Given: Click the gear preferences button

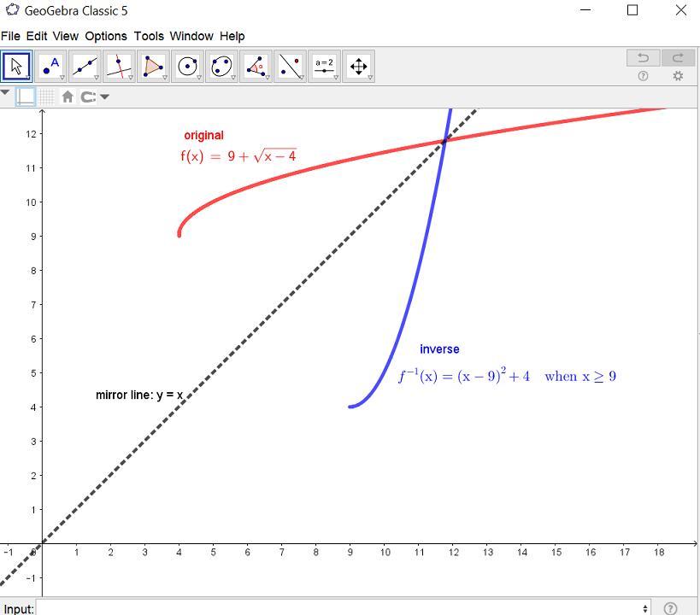Looking at the screenshot, I should [678, 76].
